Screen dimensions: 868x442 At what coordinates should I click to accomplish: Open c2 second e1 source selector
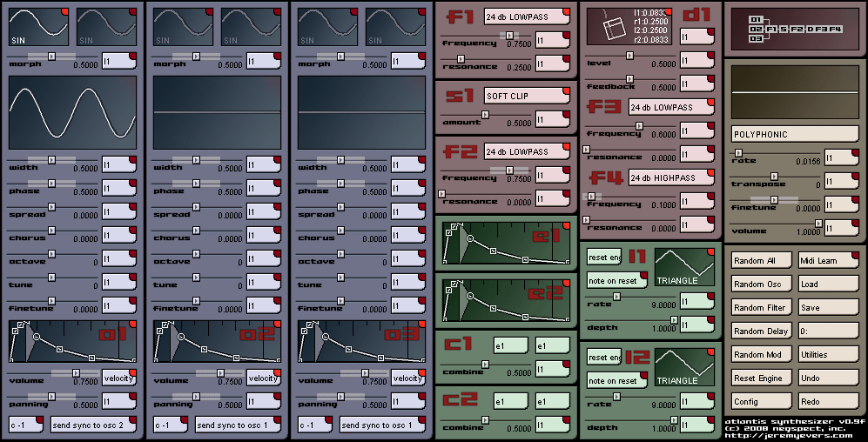click(553, 402)
